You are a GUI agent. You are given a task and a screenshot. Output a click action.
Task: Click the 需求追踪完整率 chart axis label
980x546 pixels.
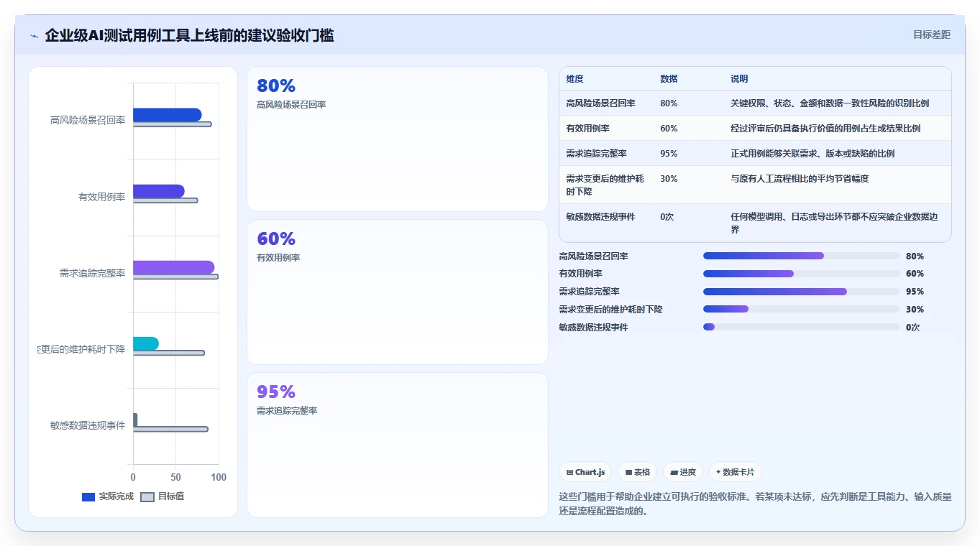[92, 273]
